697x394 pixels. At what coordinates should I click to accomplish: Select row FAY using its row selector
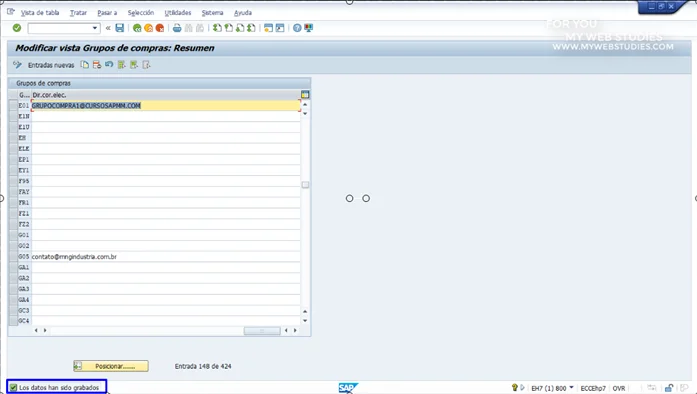[x=13, y=192]
